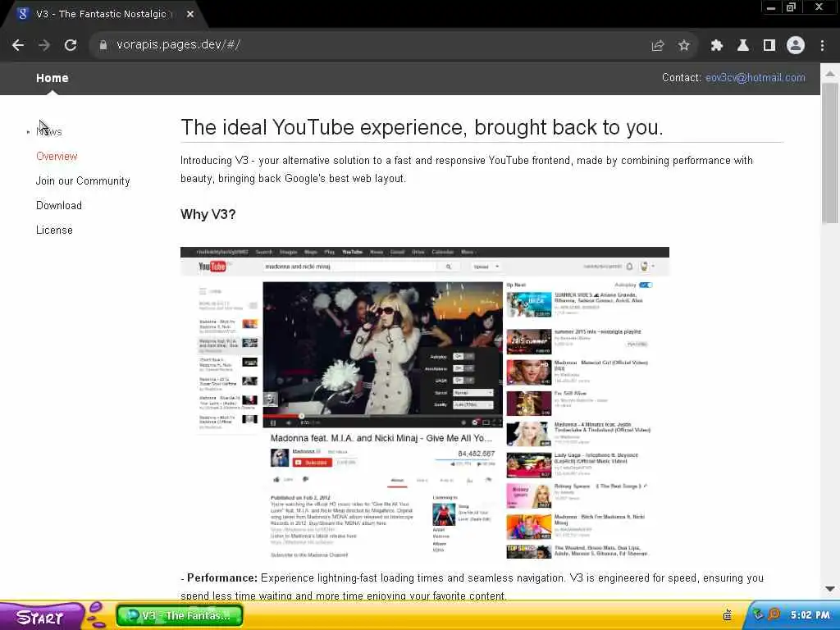Open the Chrome three-dot menu
This screenshot has height=630, width=840.
pyautogui.click(x=822, y=46)
